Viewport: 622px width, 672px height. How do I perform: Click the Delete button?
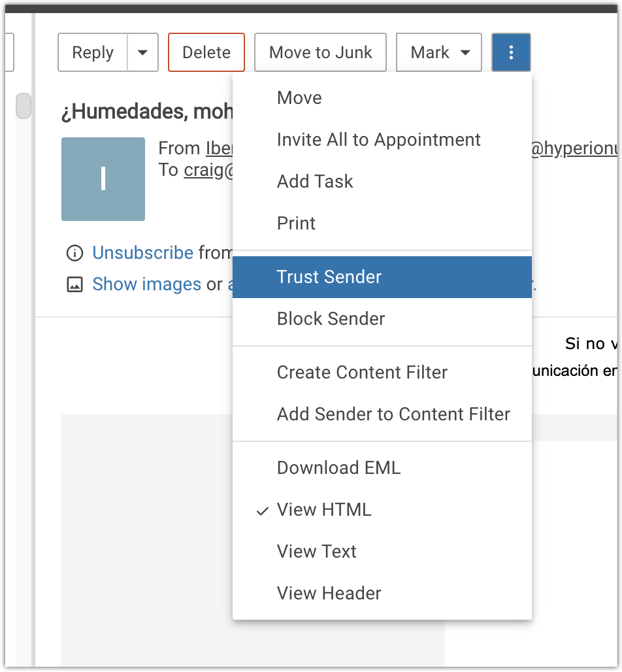(x=206, y=52)
